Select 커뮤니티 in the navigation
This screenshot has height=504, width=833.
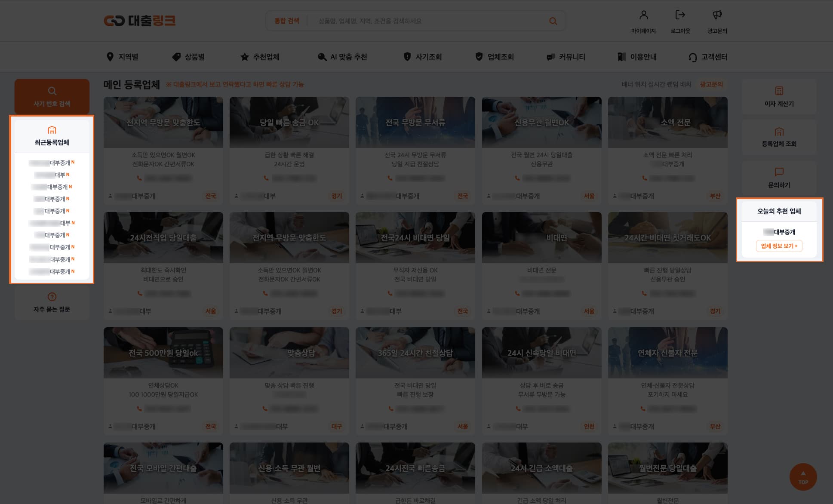tap(566, 57)
